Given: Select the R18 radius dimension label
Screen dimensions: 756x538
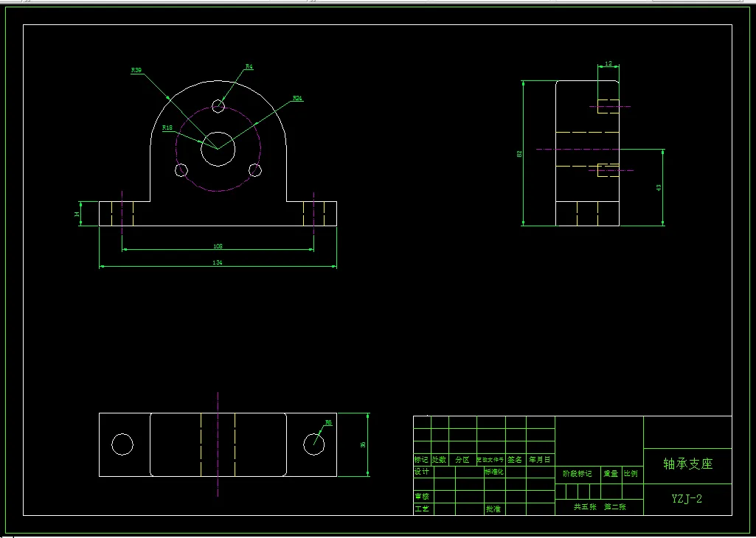Looking at the screenshot, I should [167, 127].
